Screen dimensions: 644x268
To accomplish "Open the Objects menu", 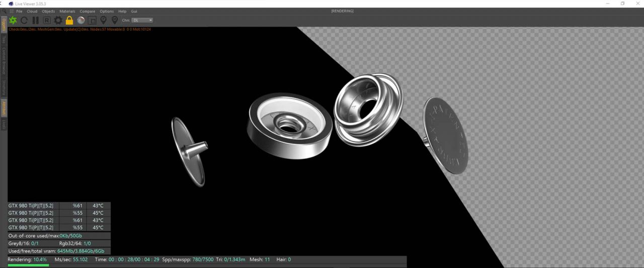I will tap(48, 11).
